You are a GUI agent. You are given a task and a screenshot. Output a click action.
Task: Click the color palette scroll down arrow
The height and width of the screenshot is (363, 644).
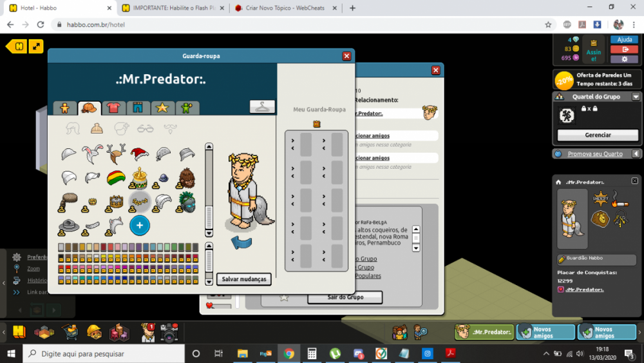(209, 282)
